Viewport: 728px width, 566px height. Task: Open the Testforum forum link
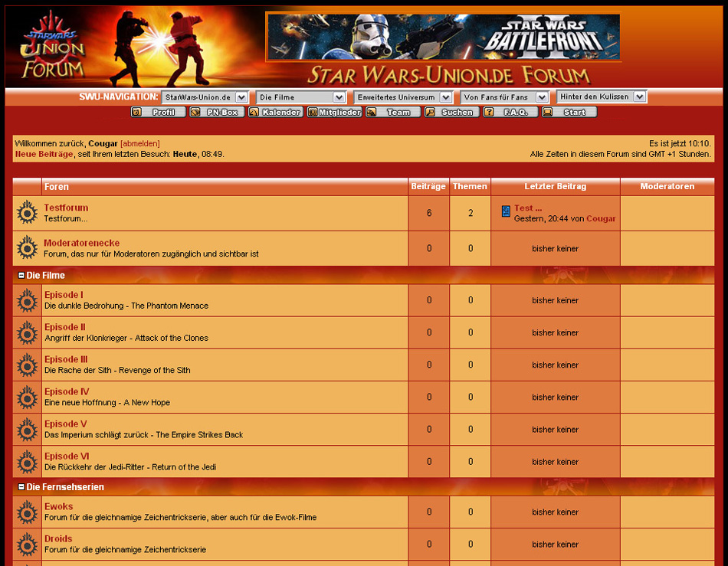(x=66, y=208)
